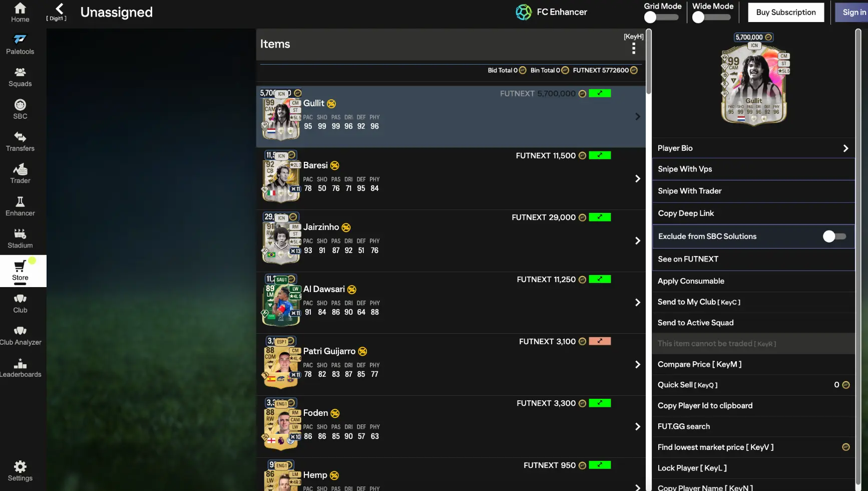
Task: Click the green trend indicator for Jairzinho
Action: 600,217
